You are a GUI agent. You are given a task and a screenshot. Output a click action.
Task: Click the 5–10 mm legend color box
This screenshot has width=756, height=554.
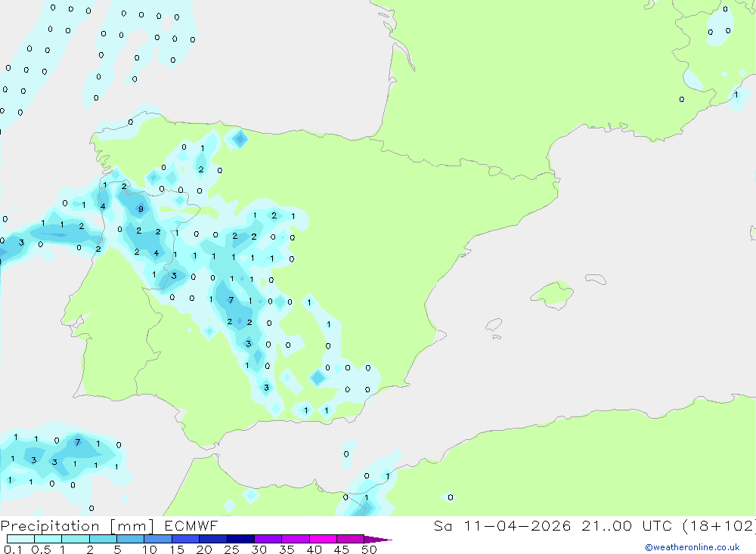point(131,539)
